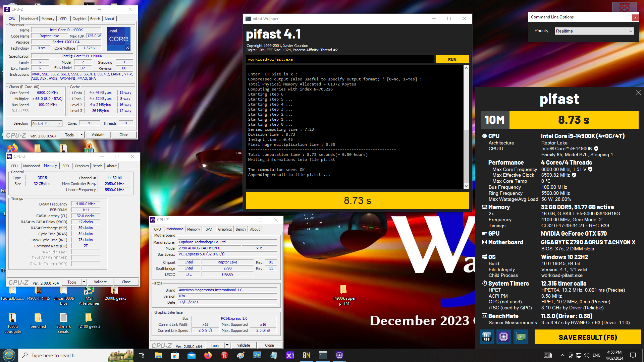Click Validate in CPU-Z CPU window
644x362 pixels.
pyautogui.click(x=98, y=135)
